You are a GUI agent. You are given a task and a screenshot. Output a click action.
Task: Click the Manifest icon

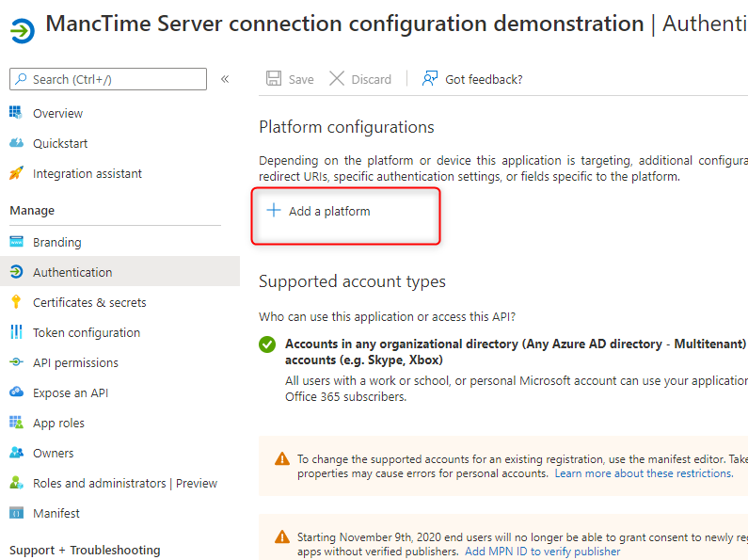(x=16, y=513)
